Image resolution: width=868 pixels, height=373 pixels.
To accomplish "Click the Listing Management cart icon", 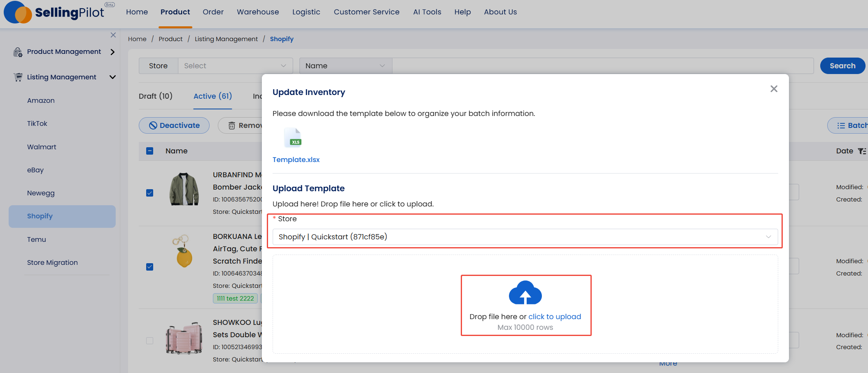I will pyautogui.click(x=18, y=77).
